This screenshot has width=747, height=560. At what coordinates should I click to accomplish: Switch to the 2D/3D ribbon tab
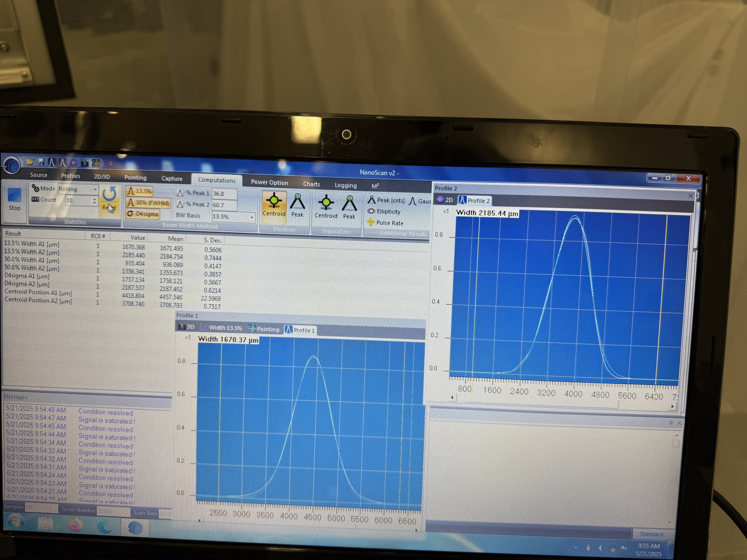click(x=102, y=177)
